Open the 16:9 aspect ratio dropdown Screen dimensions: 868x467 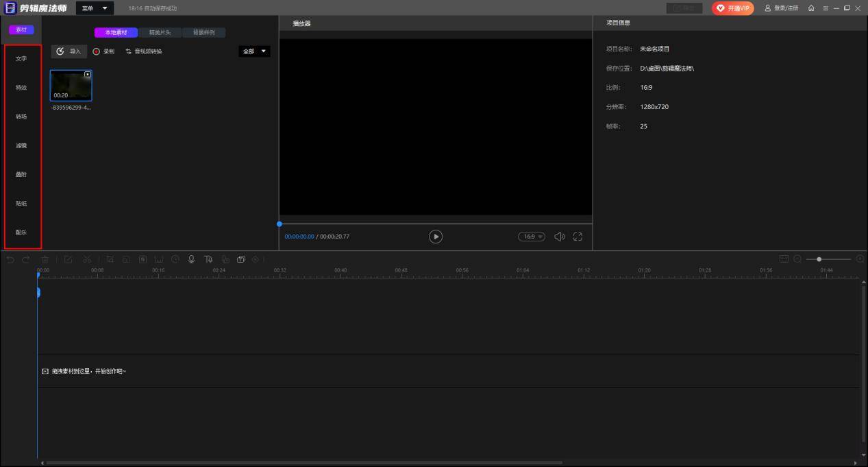pos(532,237)
